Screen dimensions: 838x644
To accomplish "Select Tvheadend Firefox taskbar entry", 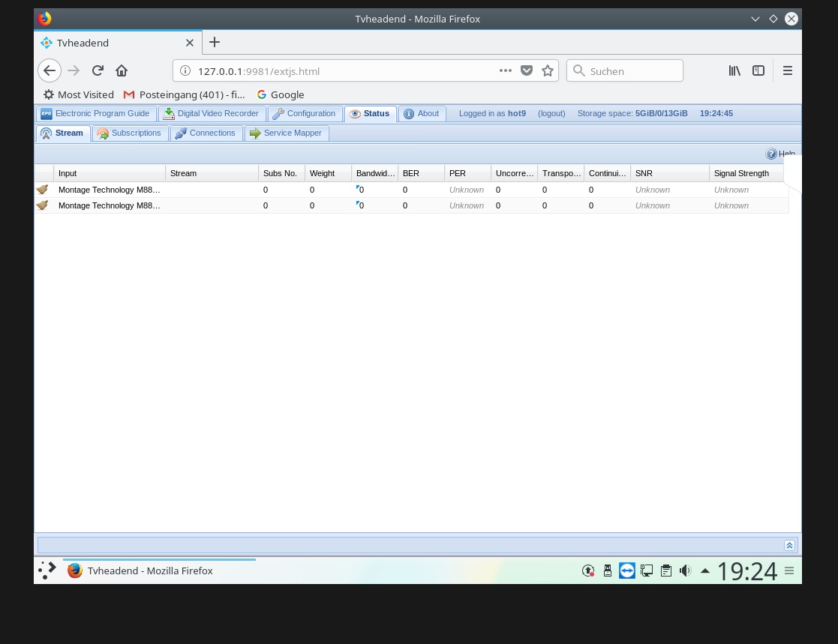I will click(159, 571).
